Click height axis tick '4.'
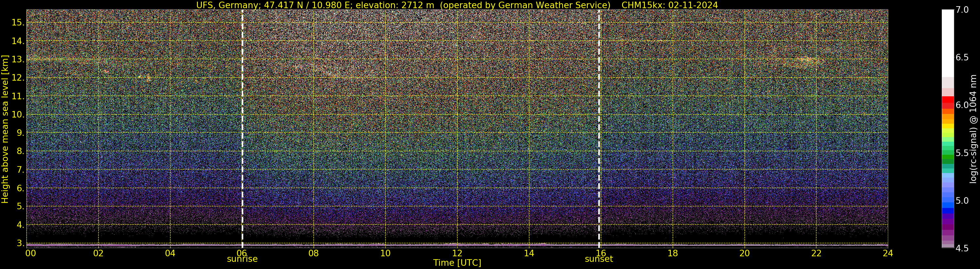The height and width of the screenshot is (269, 980). pos(20,225)
